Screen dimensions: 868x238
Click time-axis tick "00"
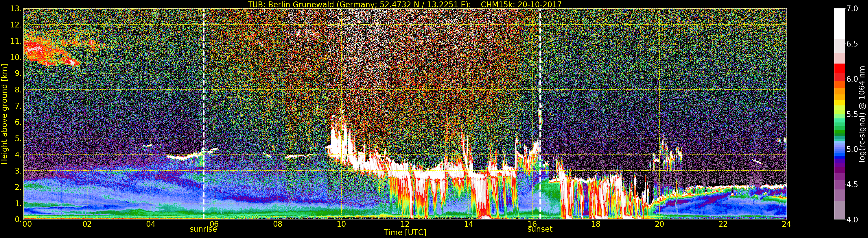pyautogui.click(x=27, y=224)
